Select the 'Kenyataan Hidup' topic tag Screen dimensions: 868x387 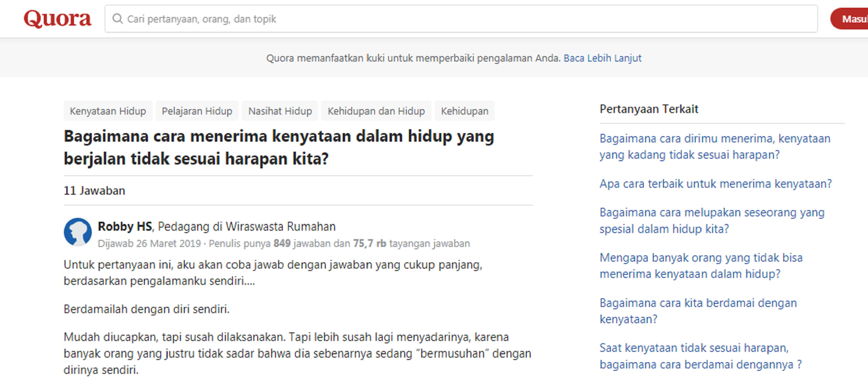pos(108,111)
